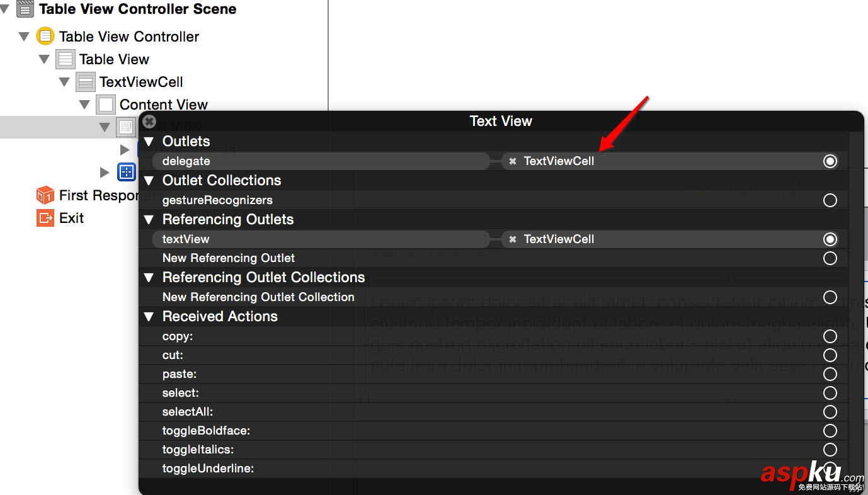Collapse the Received Actions section

(x=149, y=316)
